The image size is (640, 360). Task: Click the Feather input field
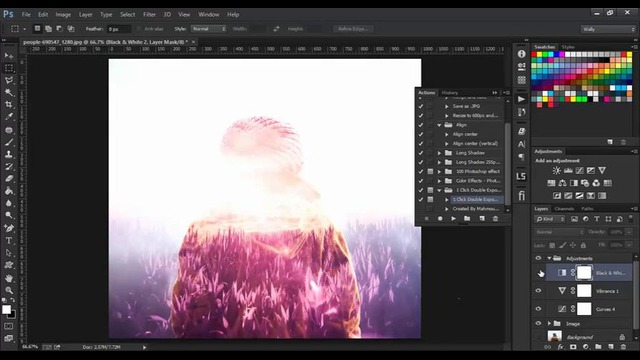[119, 29]
